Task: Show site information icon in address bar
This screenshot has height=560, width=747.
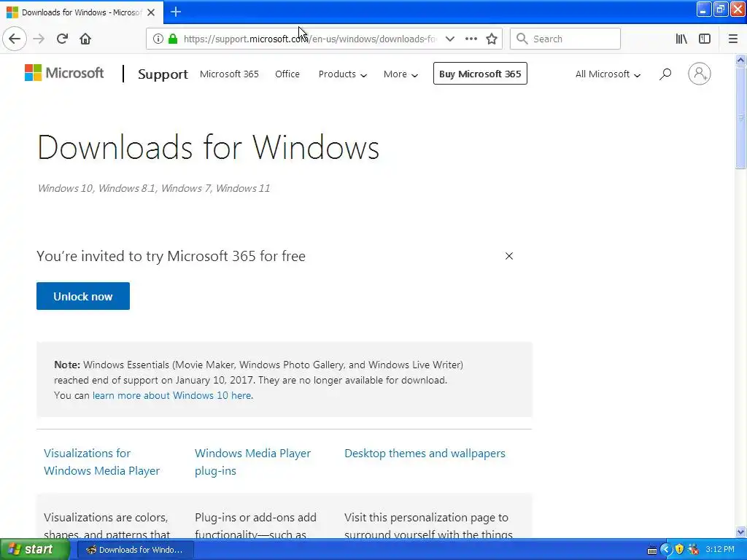Action: click(158, 39)
